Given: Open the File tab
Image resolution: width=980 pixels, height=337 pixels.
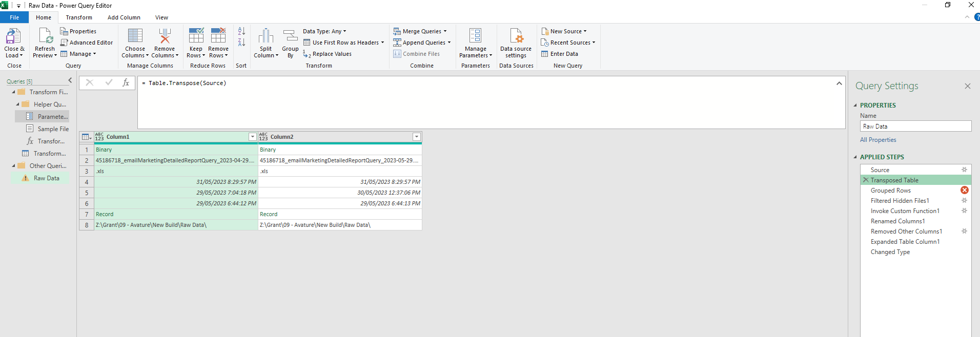Looking at the screenshot, I should coord(14,17).
